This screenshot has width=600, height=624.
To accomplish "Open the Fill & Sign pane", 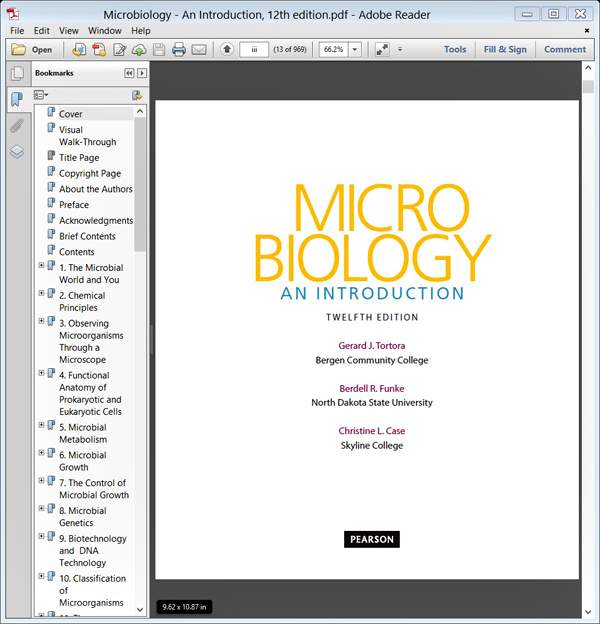I will tap(505, 49).
